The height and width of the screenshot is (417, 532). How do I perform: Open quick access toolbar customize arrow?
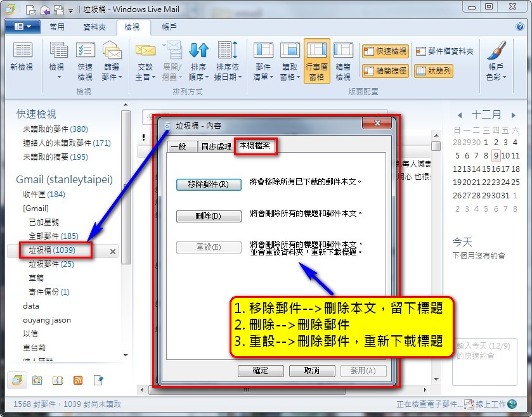[70, 11]
